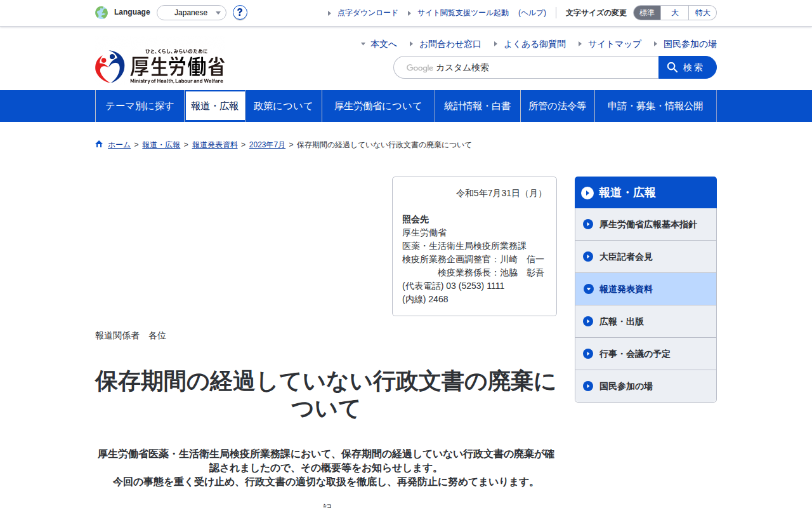
Task: Click the globe Language icon
Action: [x=101, y=13]
